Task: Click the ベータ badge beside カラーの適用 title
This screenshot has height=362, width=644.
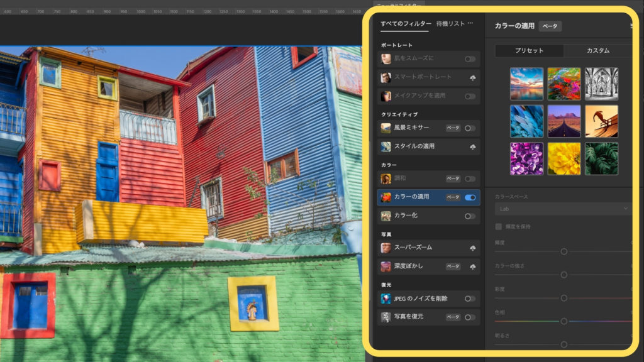Action: (550, 26)
